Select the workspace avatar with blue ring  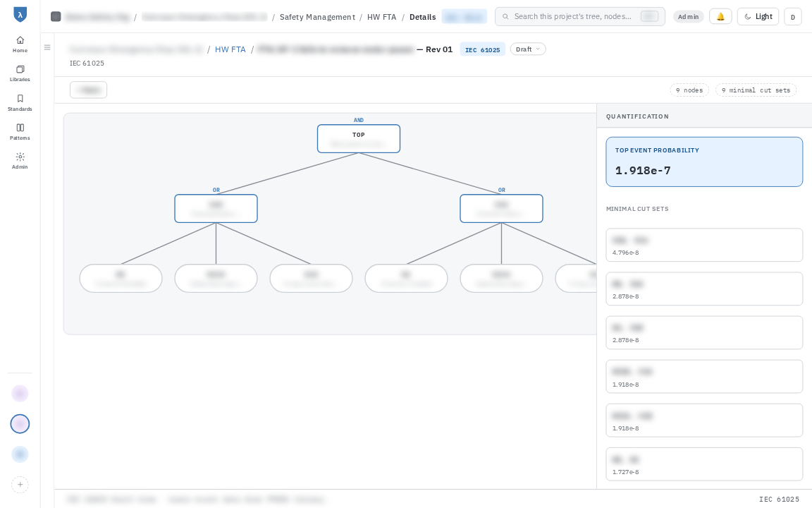20,424
